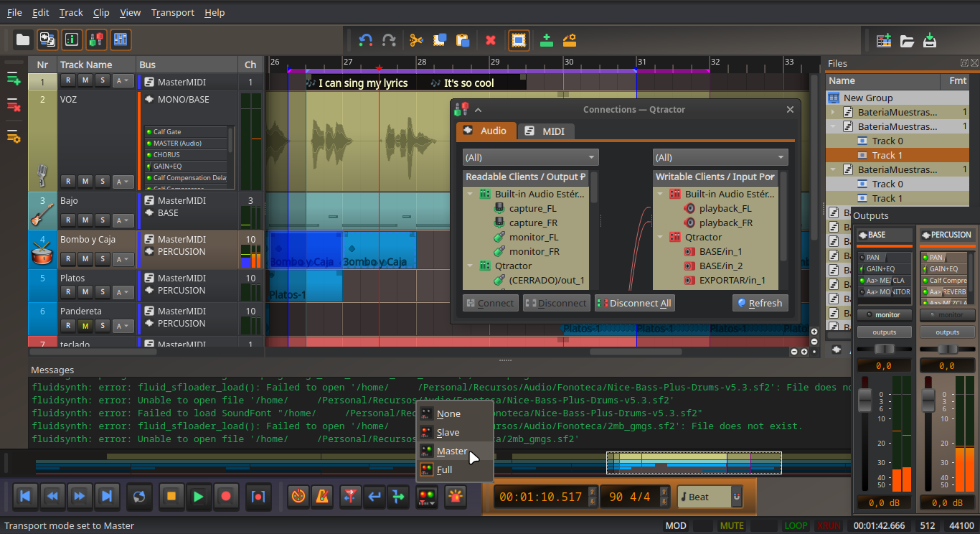Click the transport Backward to start button

(x=25, y=496)
